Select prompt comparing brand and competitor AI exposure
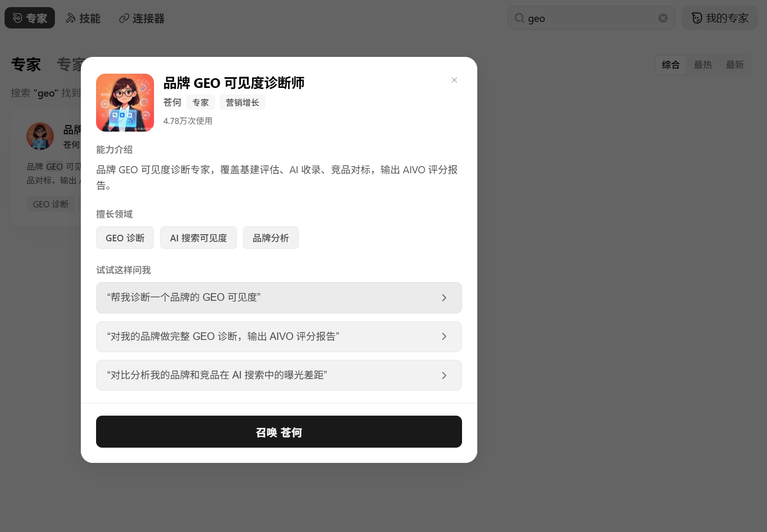767x532 pixels. click(279, 375)
